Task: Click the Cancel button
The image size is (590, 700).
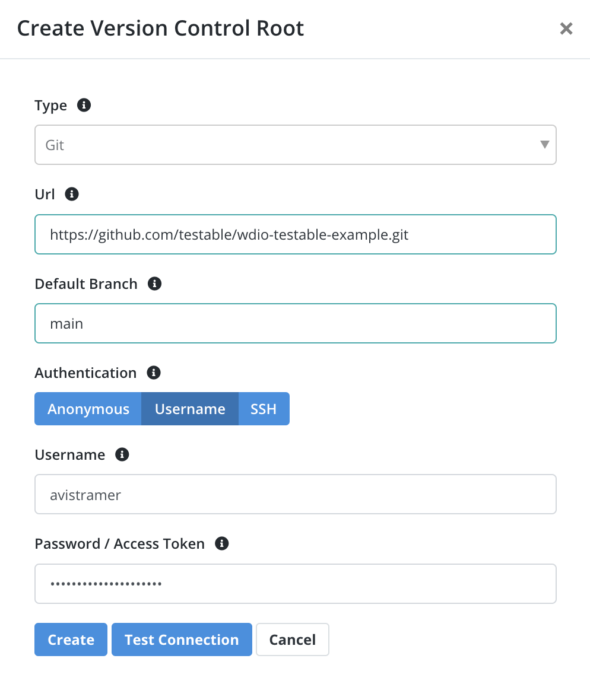Action: coord(293,639)
